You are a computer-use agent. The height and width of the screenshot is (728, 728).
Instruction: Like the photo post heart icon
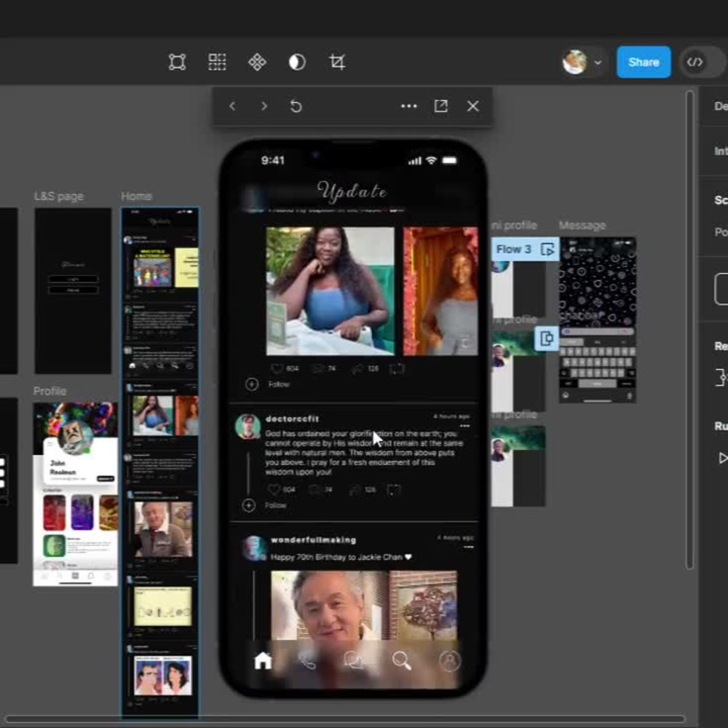point(277,368)
